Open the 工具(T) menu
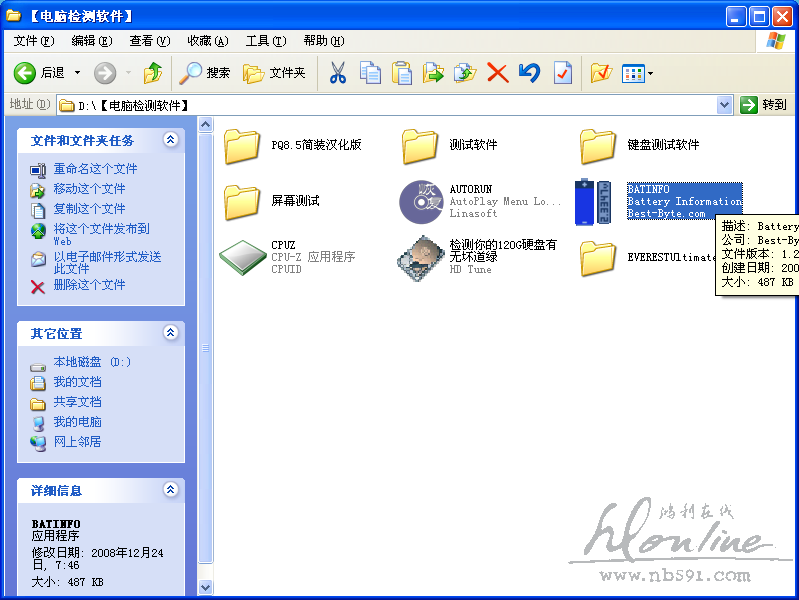The width and height of the screenshot is (799, 600). tap(266, 41)
